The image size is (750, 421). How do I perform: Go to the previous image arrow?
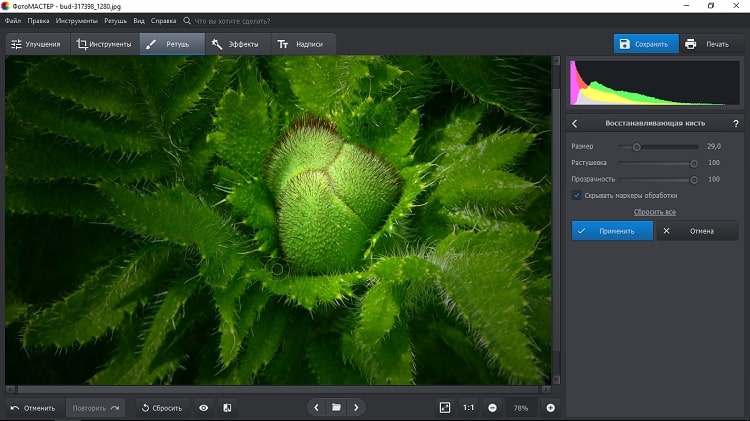tap(316, 408)
